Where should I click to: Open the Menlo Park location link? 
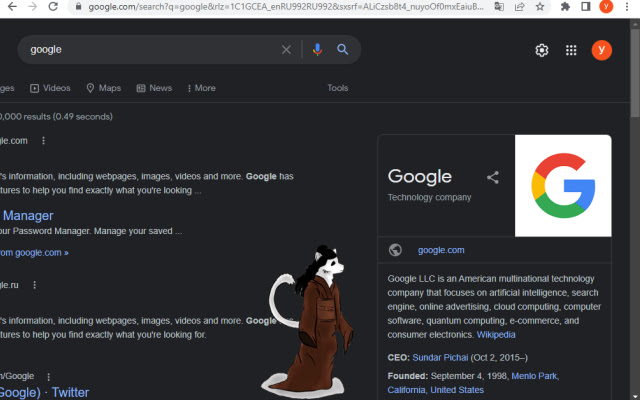pyautogui.click(x=535, y=376)
